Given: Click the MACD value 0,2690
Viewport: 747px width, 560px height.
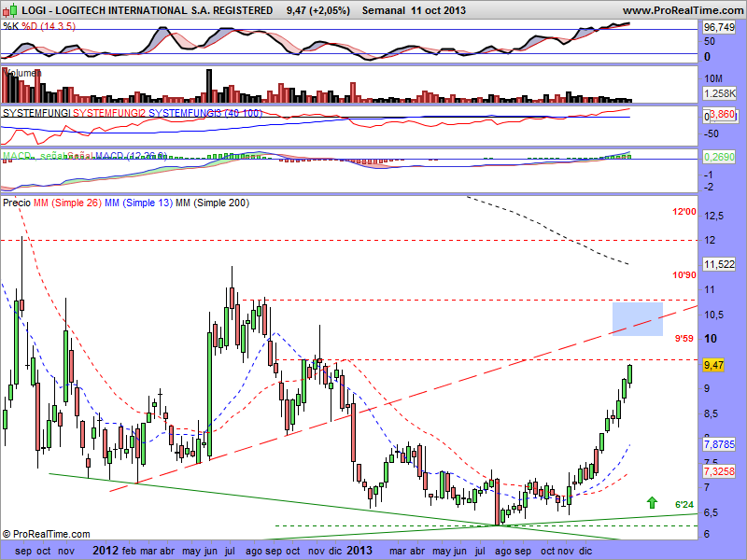Looking at the screenshot, I should point(719,157).
